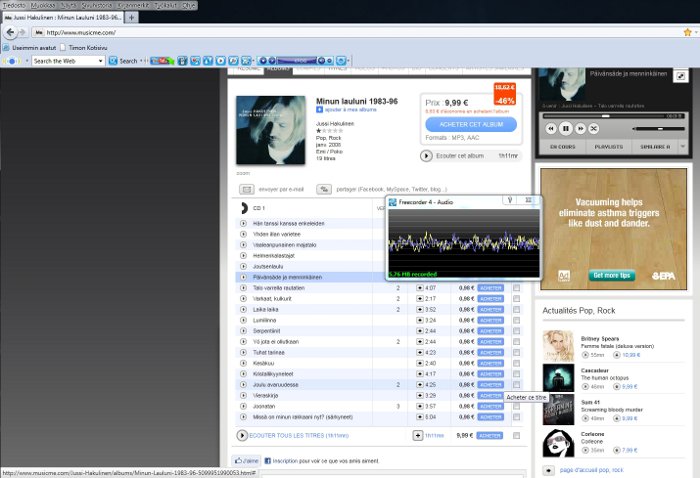Play album with Ecouter cet album icon

[426, 156]
